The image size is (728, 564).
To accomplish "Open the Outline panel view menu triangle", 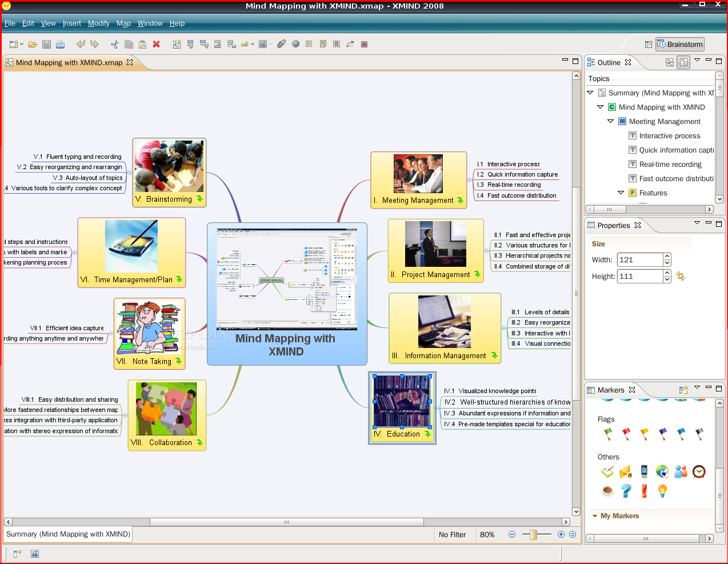I will click(697, 60).
